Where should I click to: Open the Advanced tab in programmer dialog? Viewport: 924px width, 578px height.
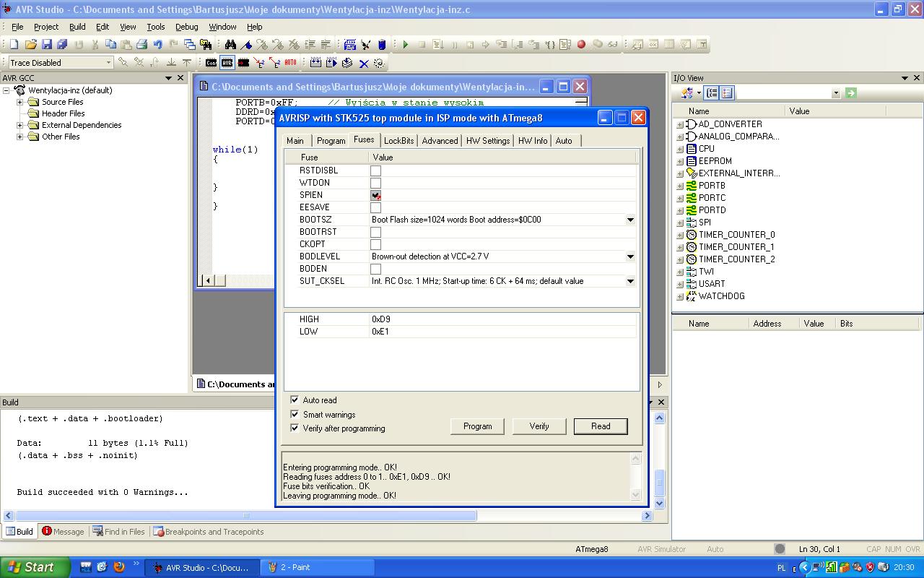click(440, 141)
